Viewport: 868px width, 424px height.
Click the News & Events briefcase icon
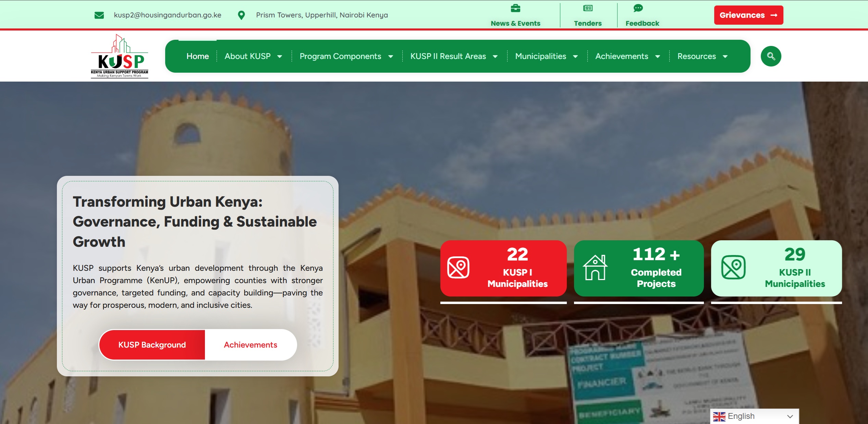(x=515, y=8)
